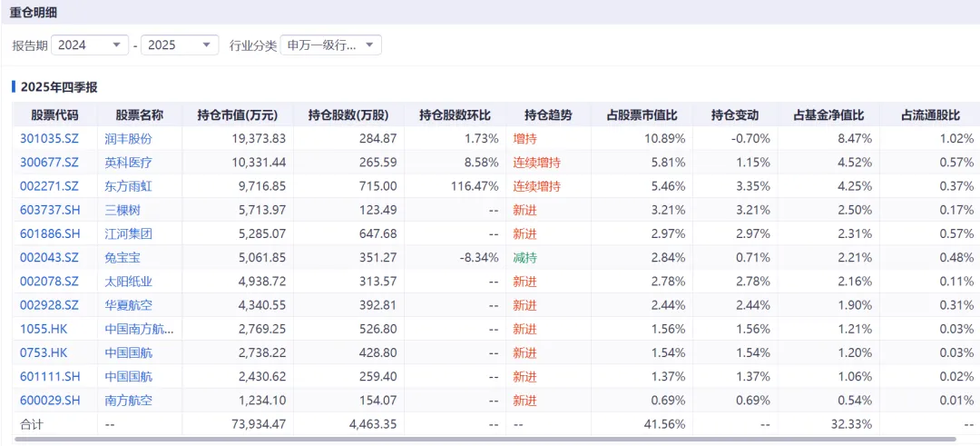Click 增持 trend in 润丰股份 row
The image size is (980, 446).
pyautogui.click(x=524, y=140)
